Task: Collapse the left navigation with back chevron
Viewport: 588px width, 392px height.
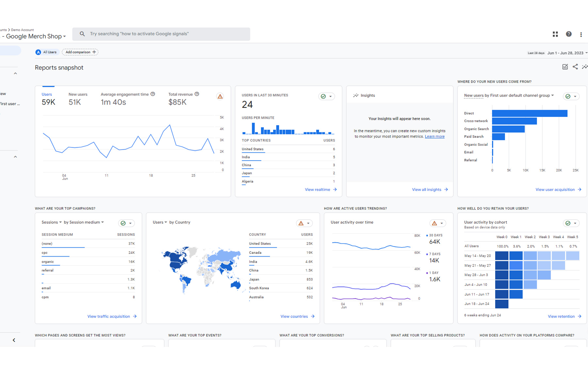Action: (14, 340)
